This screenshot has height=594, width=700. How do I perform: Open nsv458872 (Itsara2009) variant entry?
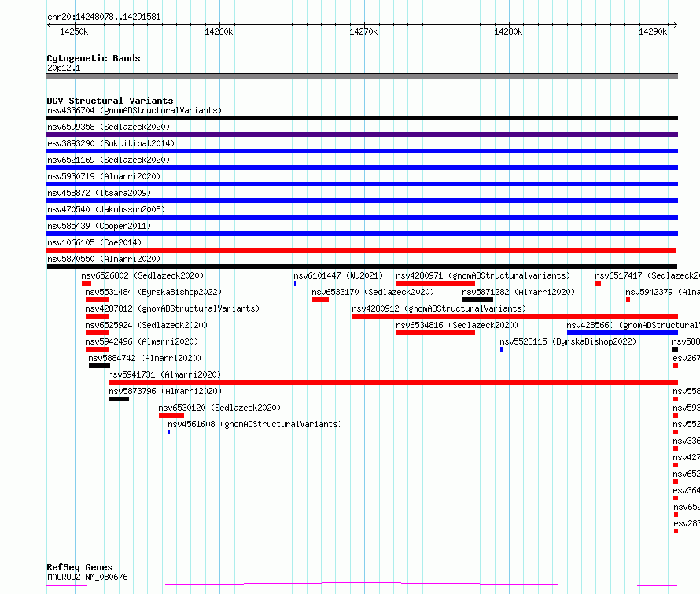coord(99,193)
